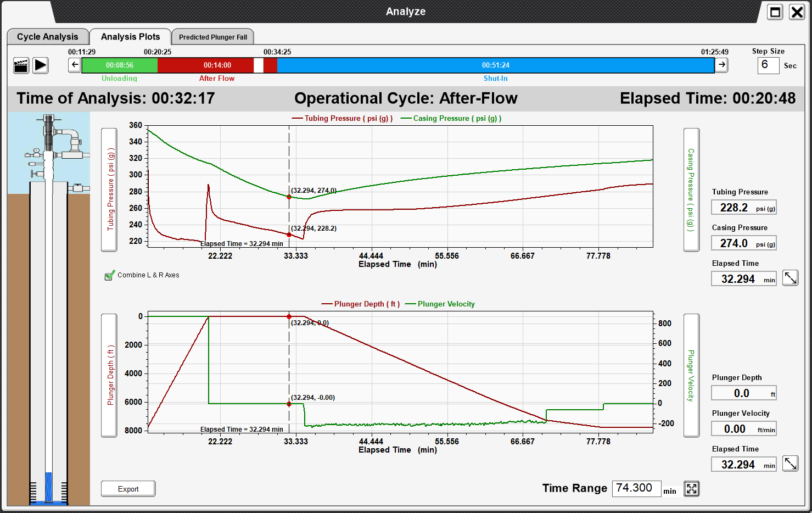This screenshot has height=513, width=812.
Task: Click the movie clapperboard icon
Action: [x=21, y=65]
